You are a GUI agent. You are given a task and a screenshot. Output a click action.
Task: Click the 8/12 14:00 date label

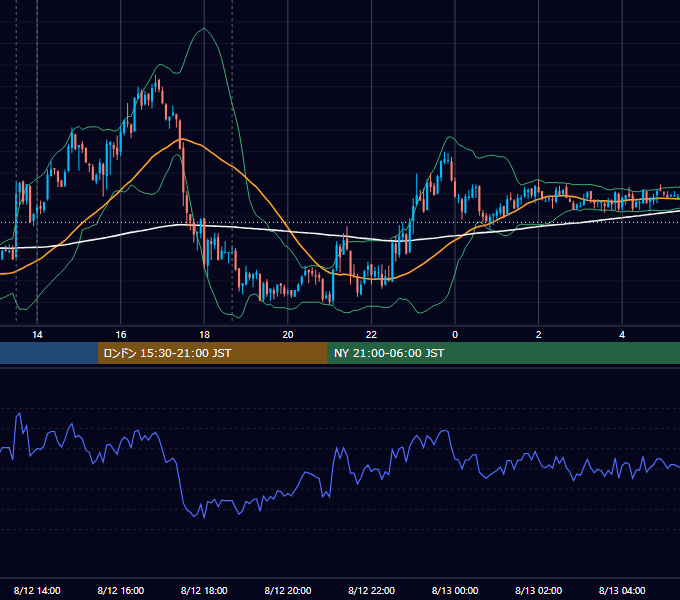37,590
